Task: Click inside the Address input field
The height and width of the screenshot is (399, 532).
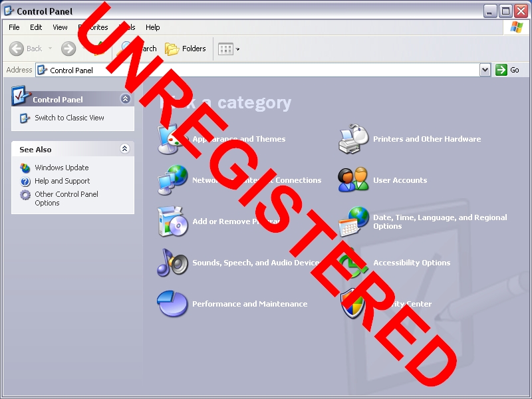Action: (x=258, y=70)
